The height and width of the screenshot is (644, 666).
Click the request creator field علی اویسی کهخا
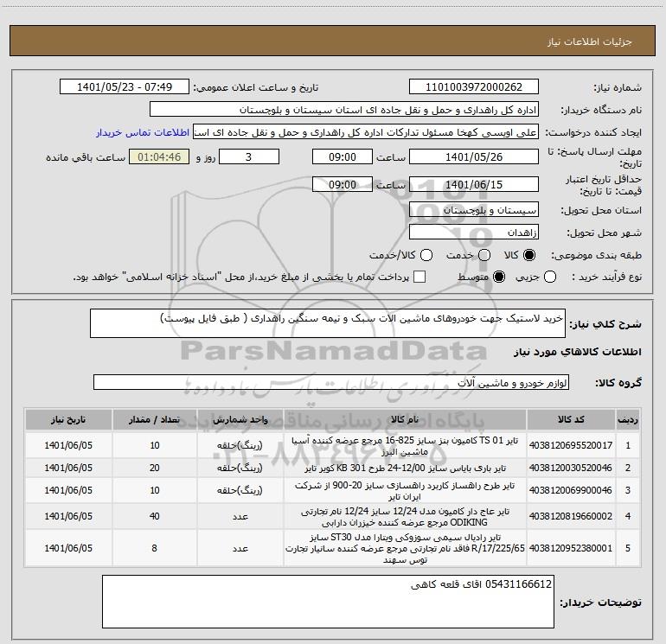[366, 132]
